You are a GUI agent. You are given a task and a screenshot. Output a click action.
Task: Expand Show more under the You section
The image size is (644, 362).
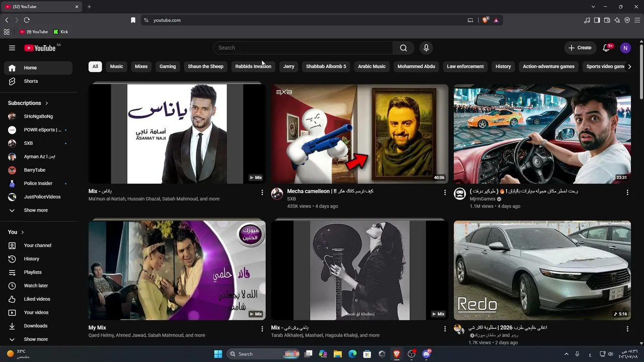38,339
